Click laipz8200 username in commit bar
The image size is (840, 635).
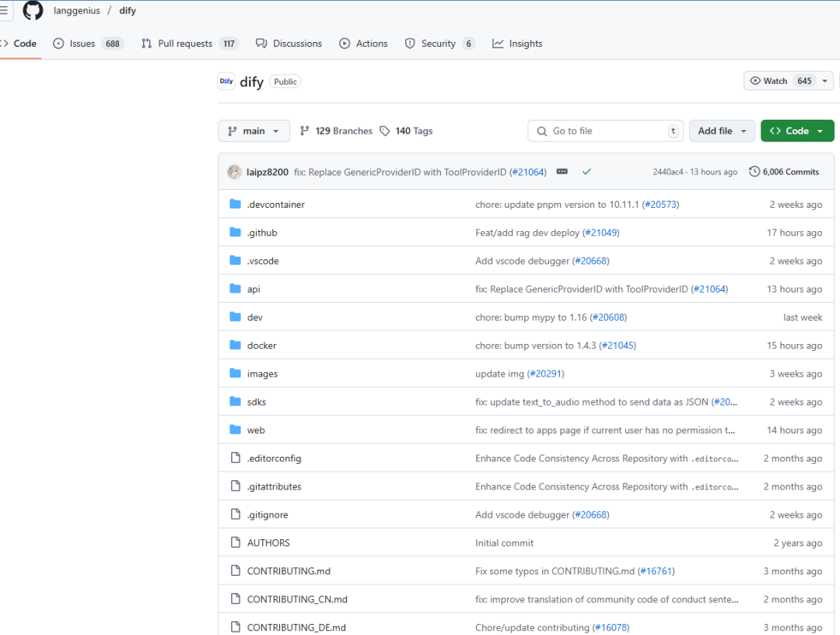pyautogui.click(x=267, y=172)
